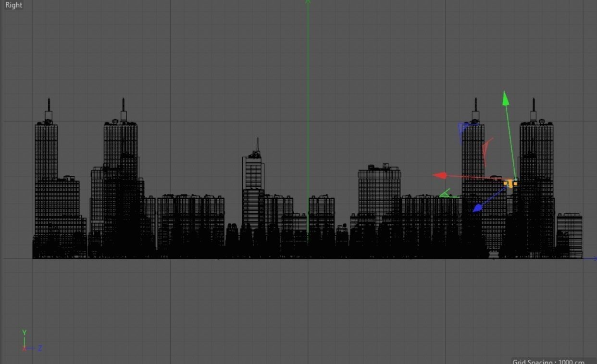Click the blue axis arrow handle
Screen dimensions: 597x364
click(478, 207)
